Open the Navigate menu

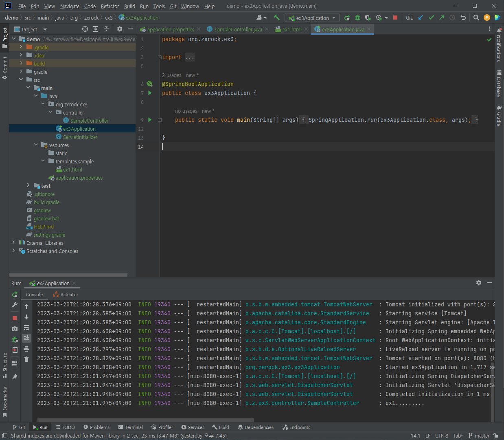tap(70, 6)
